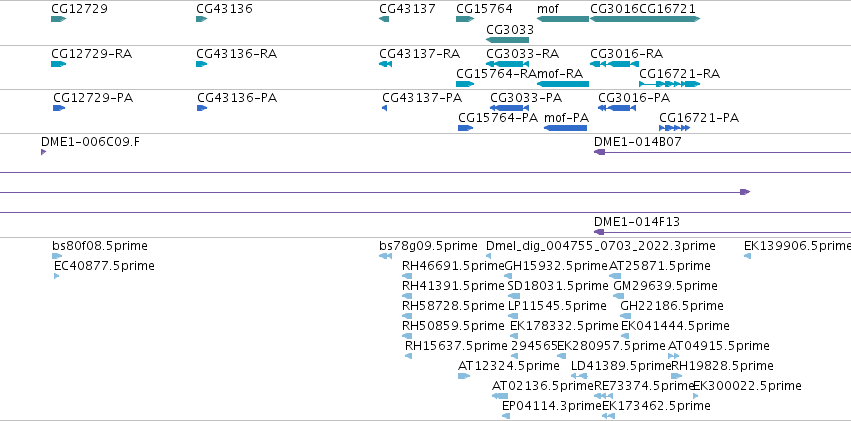Screen dimensions: 851x421
Task: Click the SD18031.5prime label
Action: coord(558,286)
